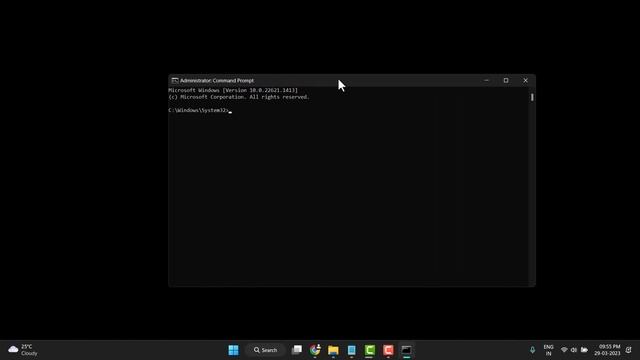The width and height of the screenshot is (640, 360).
Task: Click the Microsoft Corporation copyright line
Action: [x=239, y=97]
